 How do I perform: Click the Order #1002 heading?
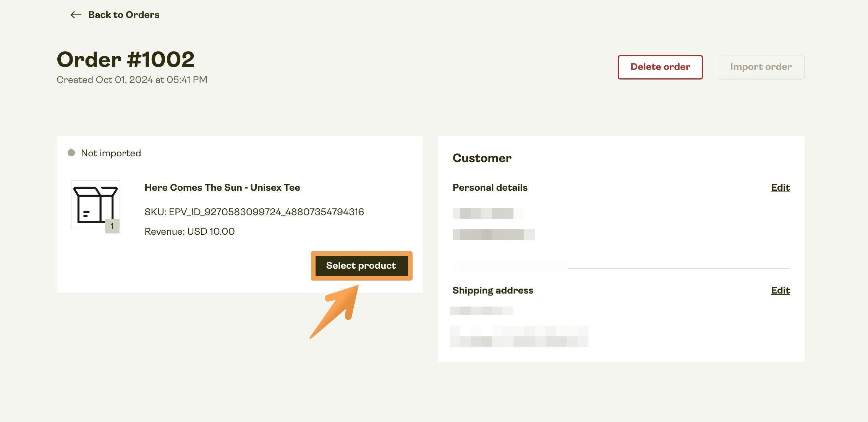pos(126,60)
